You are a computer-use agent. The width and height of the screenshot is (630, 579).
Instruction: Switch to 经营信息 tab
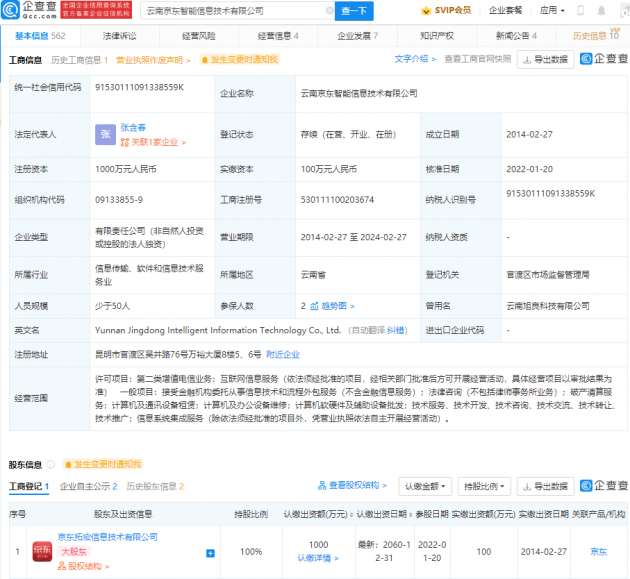click(x=278, y=36)
